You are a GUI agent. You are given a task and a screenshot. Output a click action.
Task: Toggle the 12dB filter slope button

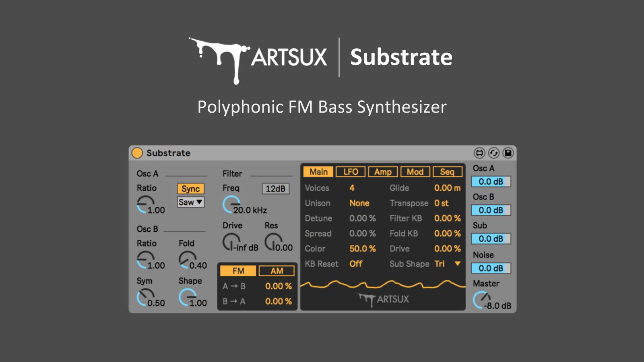coord(275,189)
